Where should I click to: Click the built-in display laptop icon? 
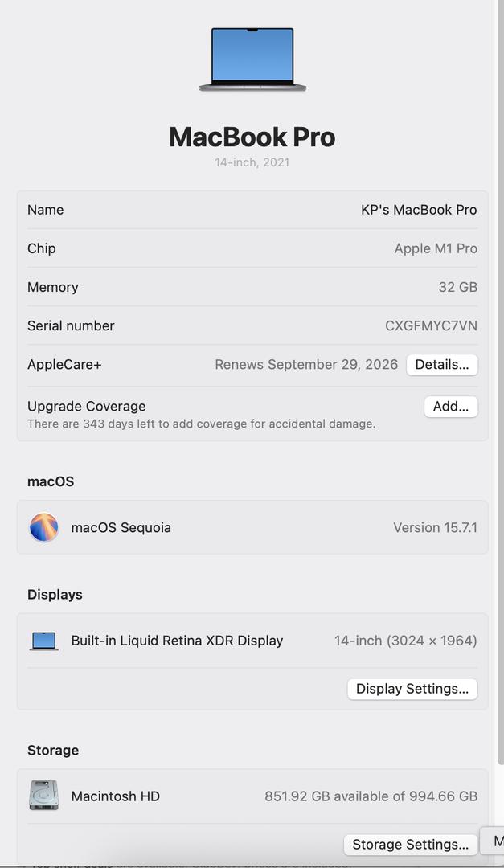44,641
